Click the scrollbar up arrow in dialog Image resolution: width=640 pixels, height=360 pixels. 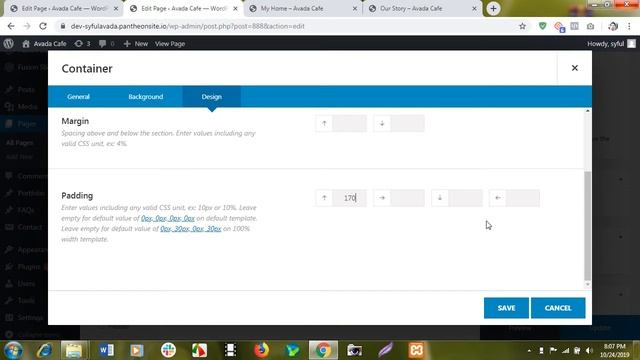(587, 111)
